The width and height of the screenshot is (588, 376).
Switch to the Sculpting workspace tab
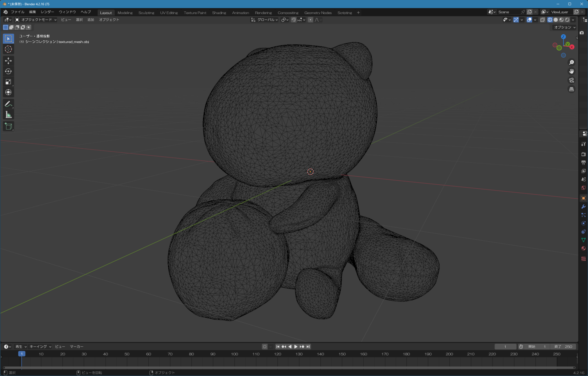(146, 13)
